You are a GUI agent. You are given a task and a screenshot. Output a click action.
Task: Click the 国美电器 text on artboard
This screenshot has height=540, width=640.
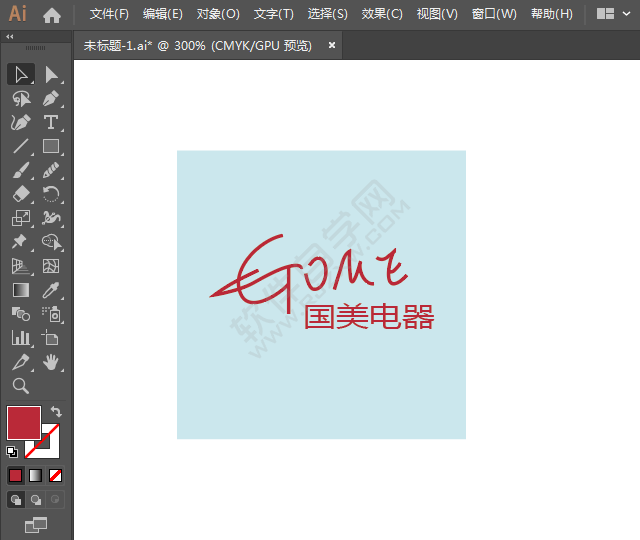coord(369,317)
